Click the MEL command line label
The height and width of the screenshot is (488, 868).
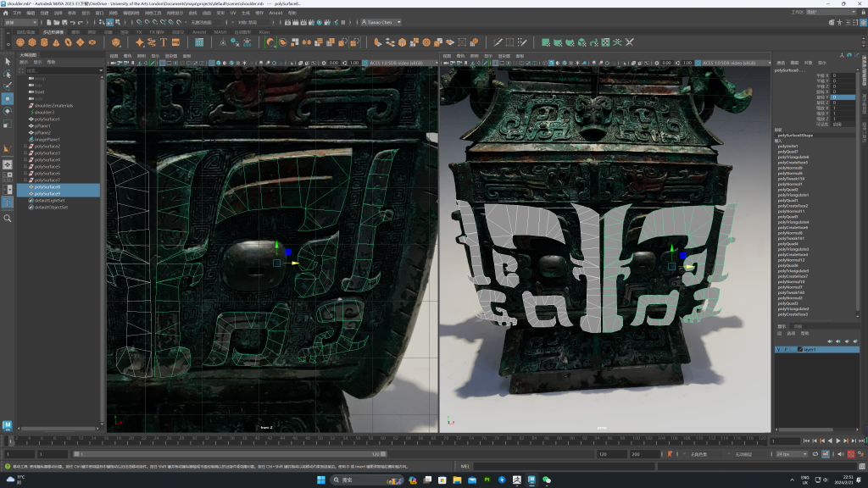[x=465, y=467]
